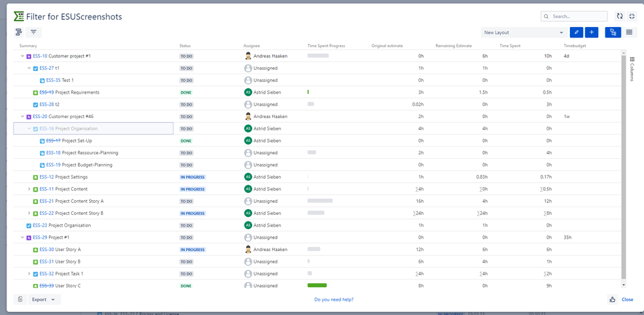Click the 35h timebudget of ESS-29
The height and width of the screenshot is (315, 644).
click(x=567, y=238)
